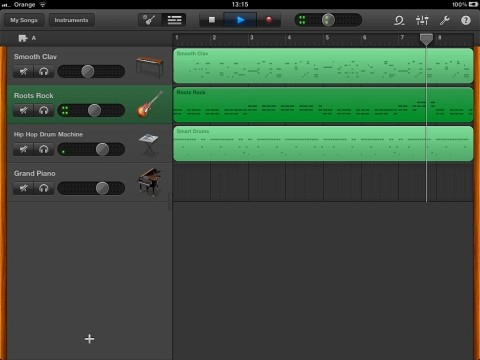This screenshot has width=480, height=360.
Task: Open the Hip Hop Drum Machine icon
Action: pos(149,144)
